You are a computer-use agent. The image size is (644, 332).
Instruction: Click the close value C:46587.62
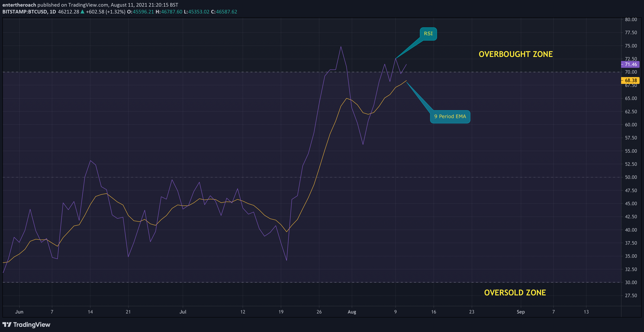click(x=224, y=12)
